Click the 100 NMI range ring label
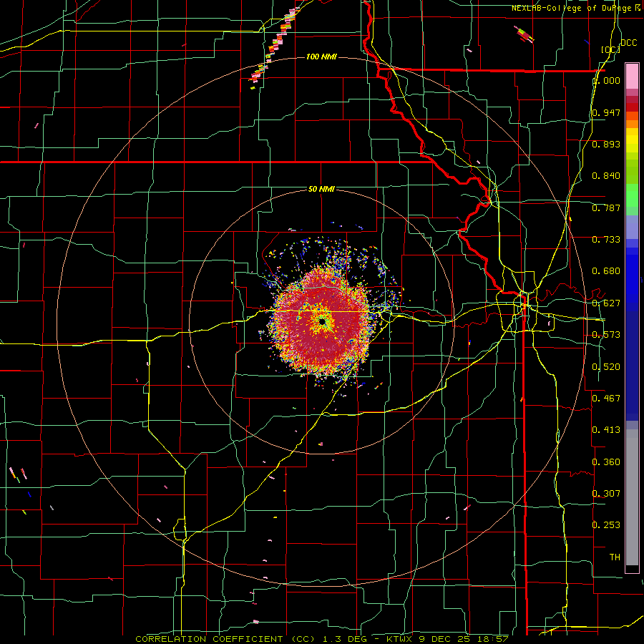The width and height of the screenshot is (644, 644). (x=321, y=57)
